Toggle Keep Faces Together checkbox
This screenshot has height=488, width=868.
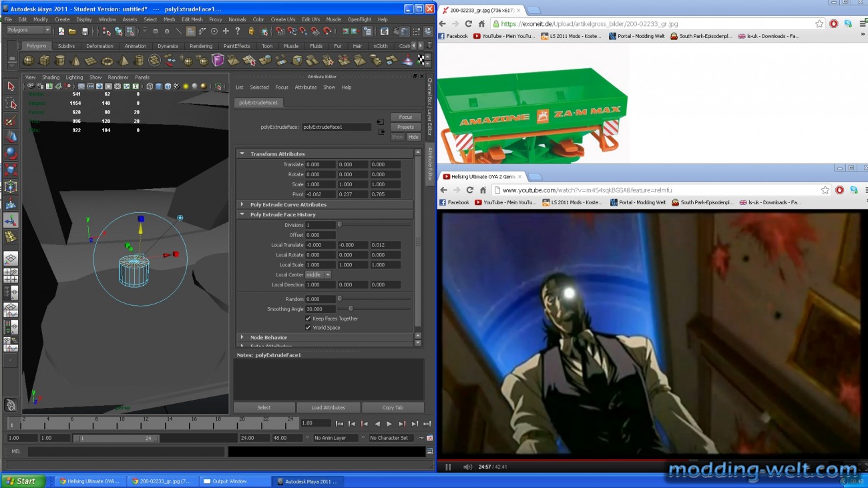(x=308, y=318)
